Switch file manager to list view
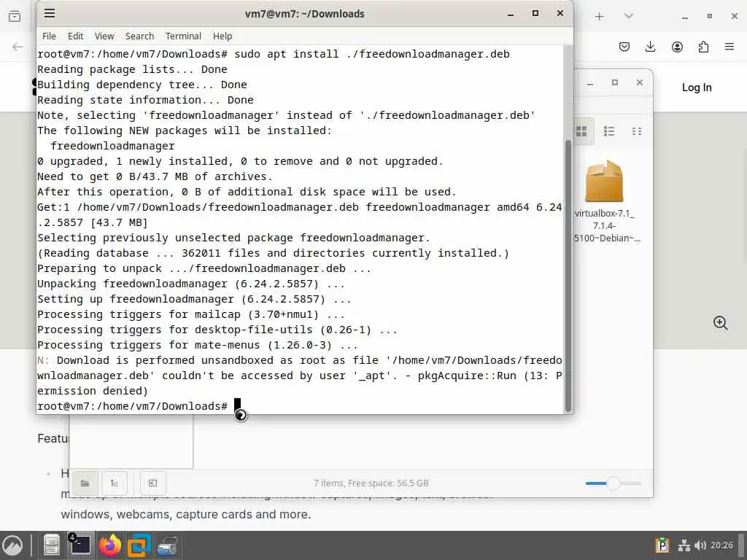747x560 pixels. [609, 131]
